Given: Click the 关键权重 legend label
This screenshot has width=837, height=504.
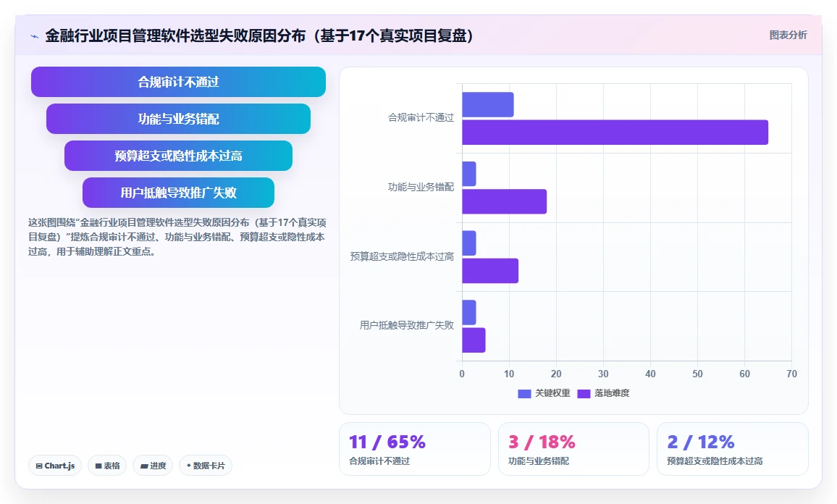Looking at the screenshot, I should (x=552, y=393).
